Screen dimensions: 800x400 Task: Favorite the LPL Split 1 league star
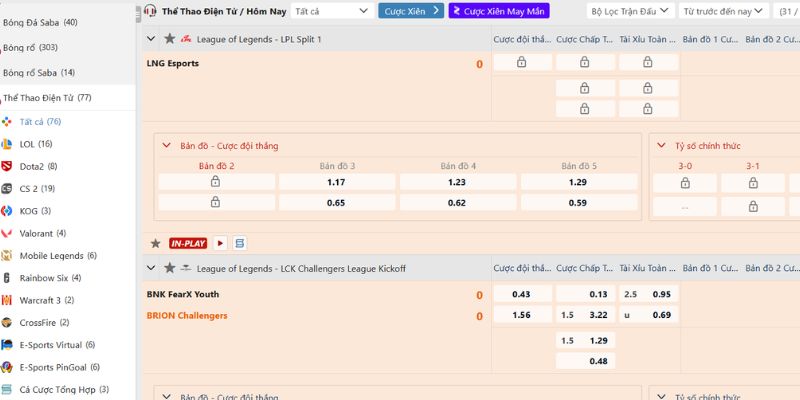tap(168, 38)
